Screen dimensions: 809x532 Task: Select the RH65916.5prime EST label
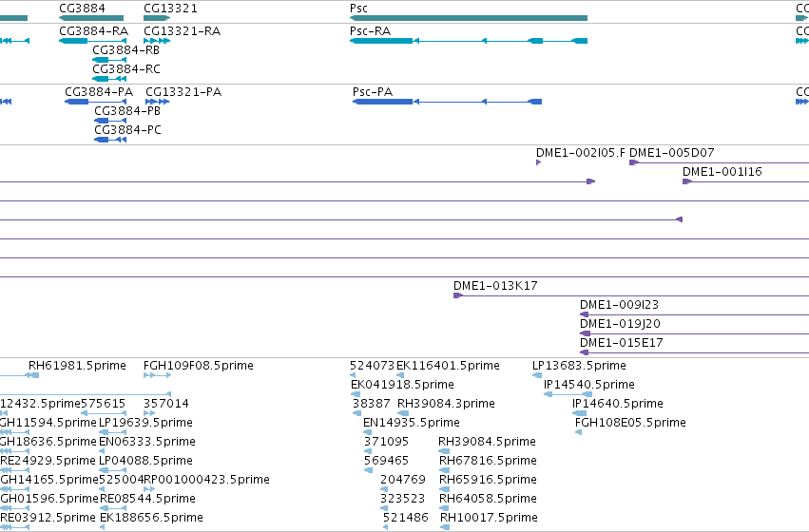(x=488, y=480)
